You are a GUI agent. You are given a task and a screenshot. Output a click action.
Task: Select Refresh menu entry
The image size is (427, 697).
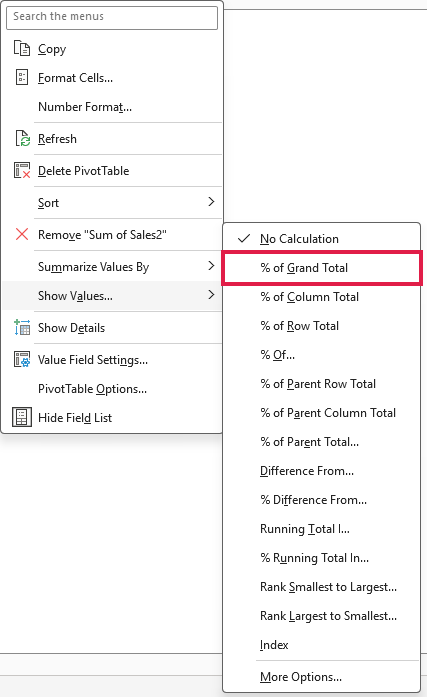click(112, 139)
